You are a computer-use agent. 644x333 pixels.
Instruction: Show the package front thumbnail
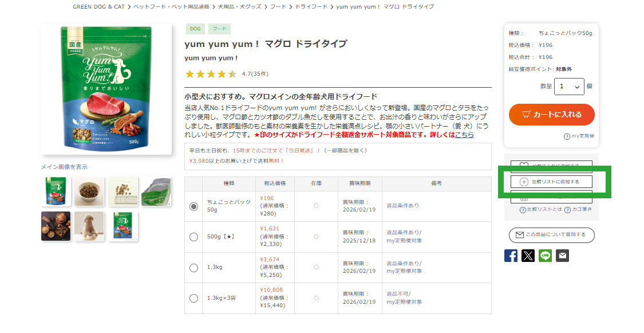[x=56, y=191]
